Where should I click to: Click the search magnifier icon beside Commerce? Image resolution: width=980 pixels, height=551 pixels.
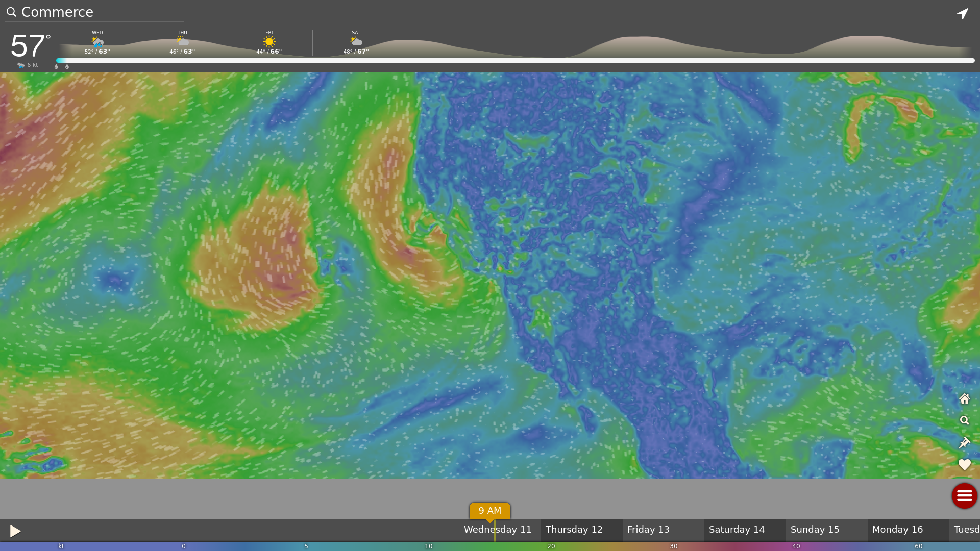[x=11, y=12]
